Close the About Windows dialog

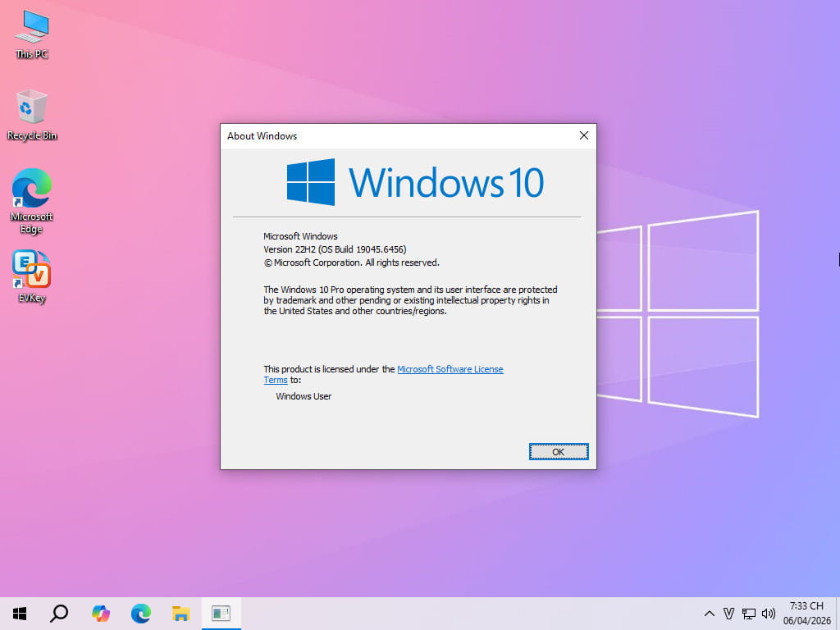point(584,135)
